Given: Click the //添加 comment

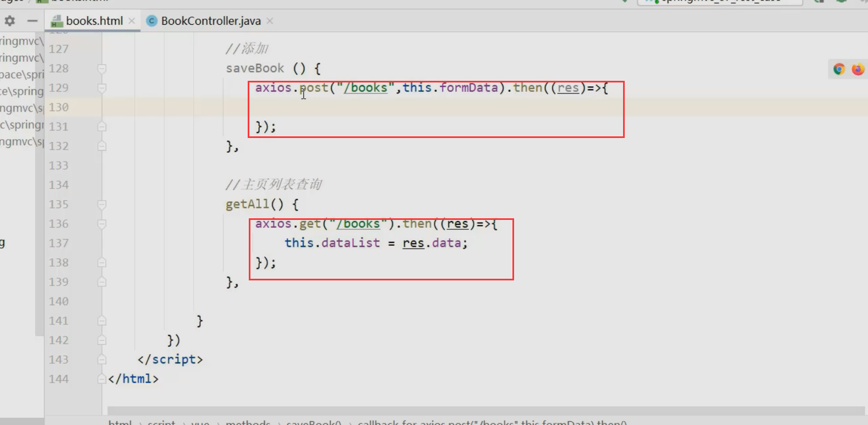Looking at the screenshot, I should (x=247, y=49).
